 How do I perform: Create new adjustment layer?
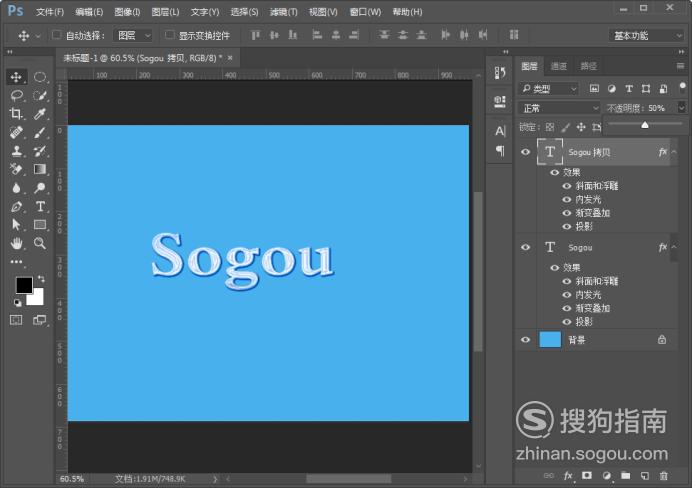click(x=606, y=476)
